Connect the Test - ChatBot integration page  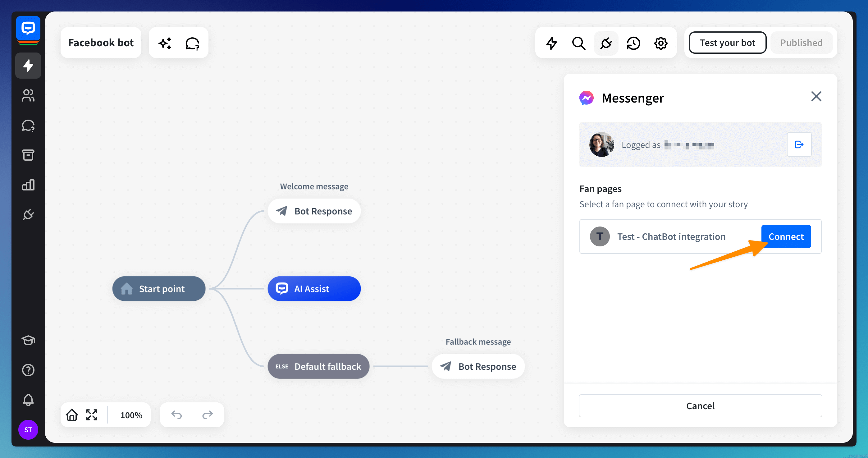(786, 236)
